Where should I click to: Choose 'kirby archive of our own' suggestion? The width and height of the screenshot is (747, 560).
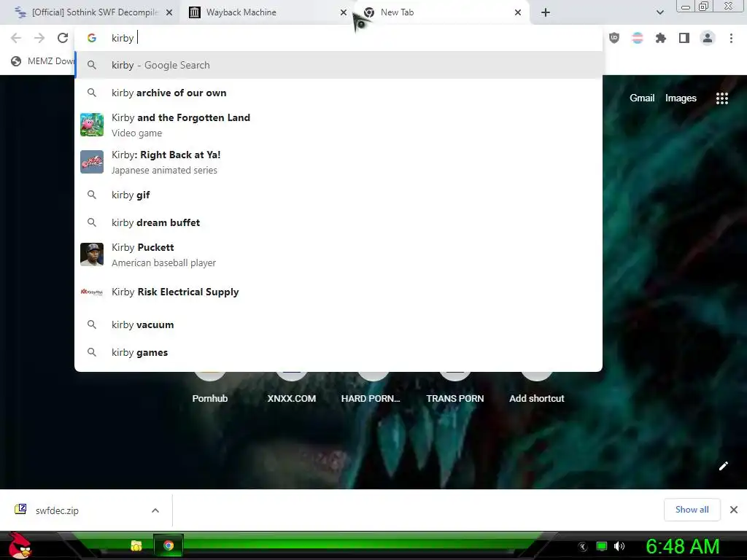[338, 93]
